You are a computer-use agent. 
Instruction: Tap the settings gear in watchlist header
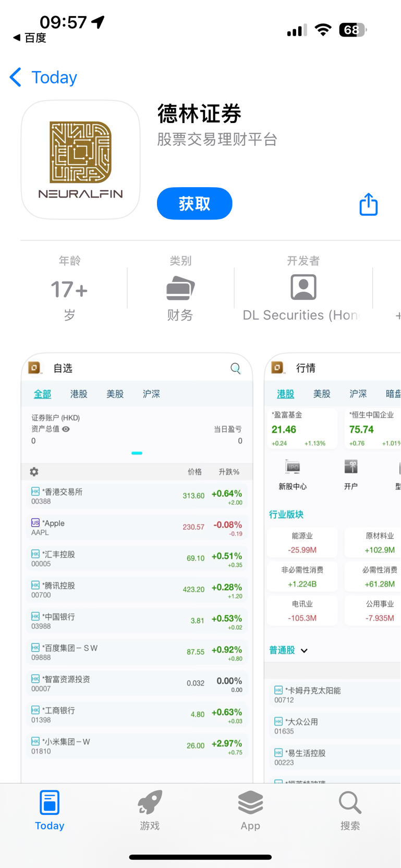[x=34, y=472]
